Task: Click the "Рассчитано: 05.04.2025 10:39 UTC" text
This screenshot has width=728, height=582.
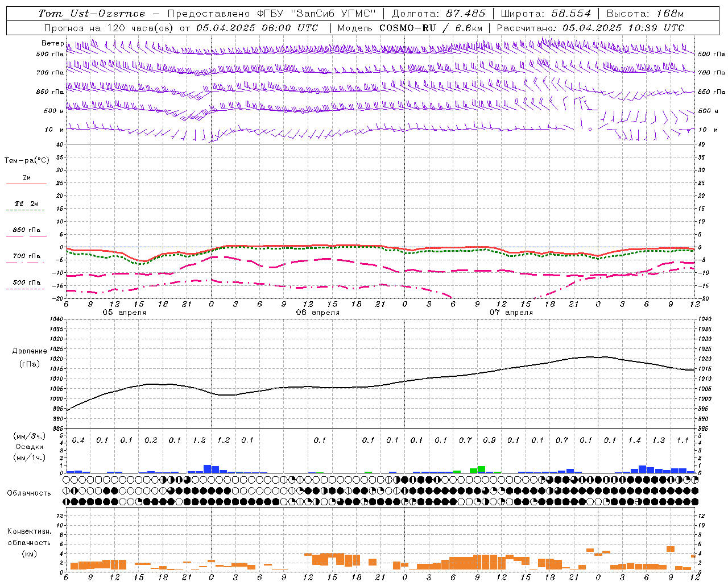Action: [x=590, y=28]
